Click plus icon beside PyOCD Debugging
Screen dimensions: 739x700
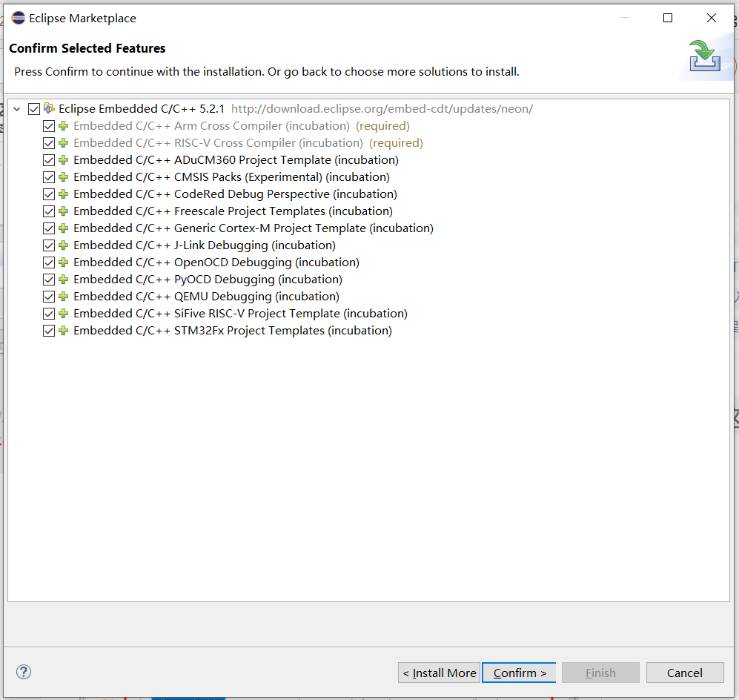(64, 280)
